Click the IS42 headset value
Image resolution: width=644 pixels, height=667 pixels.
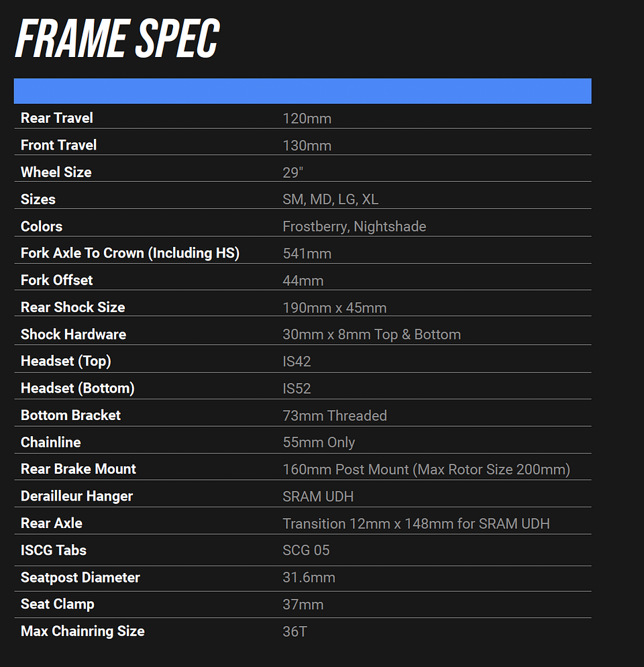(297, 362)
